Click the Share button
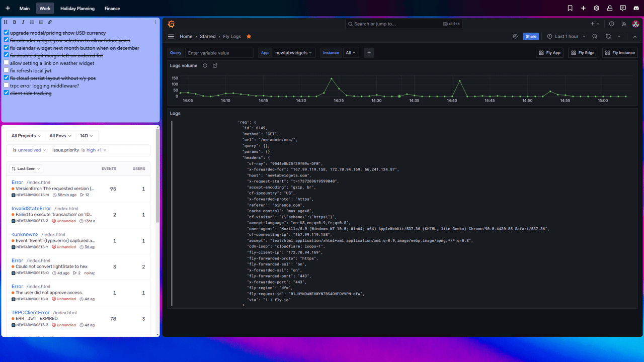 [x=531, y=37]
